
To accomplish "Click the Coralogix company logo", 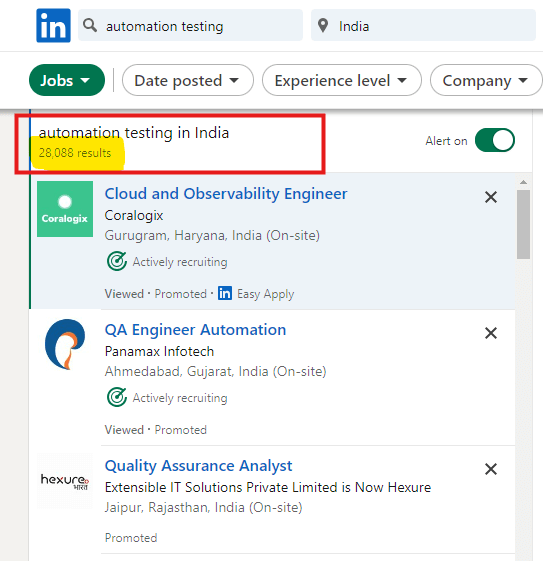I will pos(65,209).
